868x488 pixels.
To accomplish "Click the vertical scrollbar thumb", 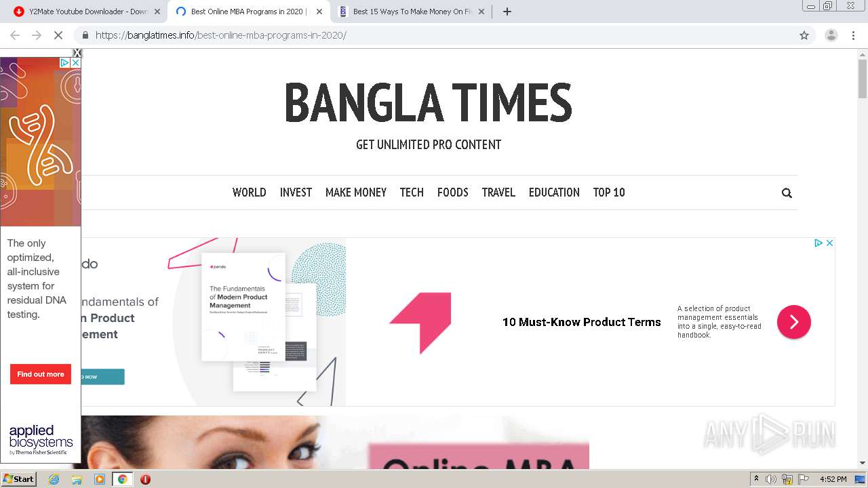I will [863, 79].
